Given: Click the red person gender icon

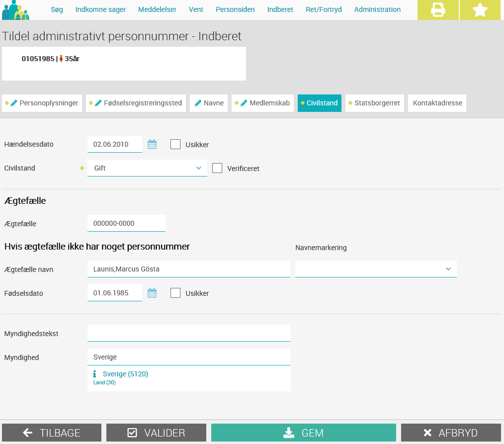Looking at the screenshot, I should click(61, 59).
